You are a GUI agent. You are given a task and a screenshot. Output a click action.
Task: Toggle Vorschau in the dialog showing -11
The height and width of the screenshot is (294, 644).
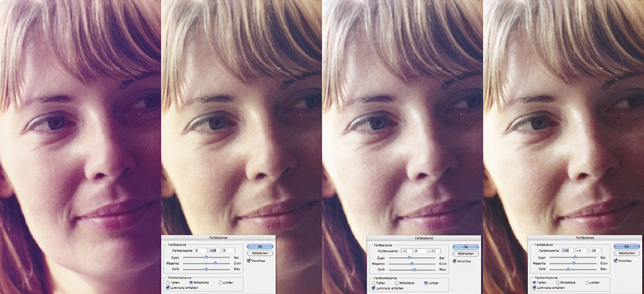pos(454,261)
